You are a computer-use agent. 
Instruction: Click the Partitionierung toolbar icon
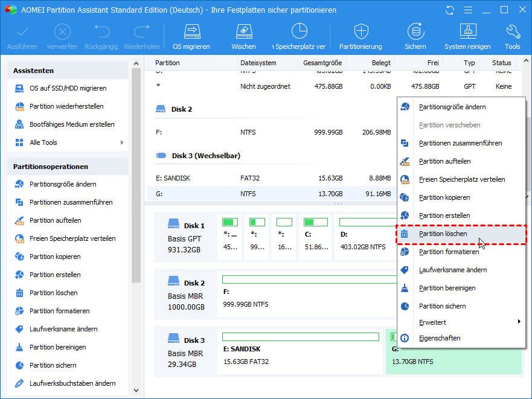point(361,36)
